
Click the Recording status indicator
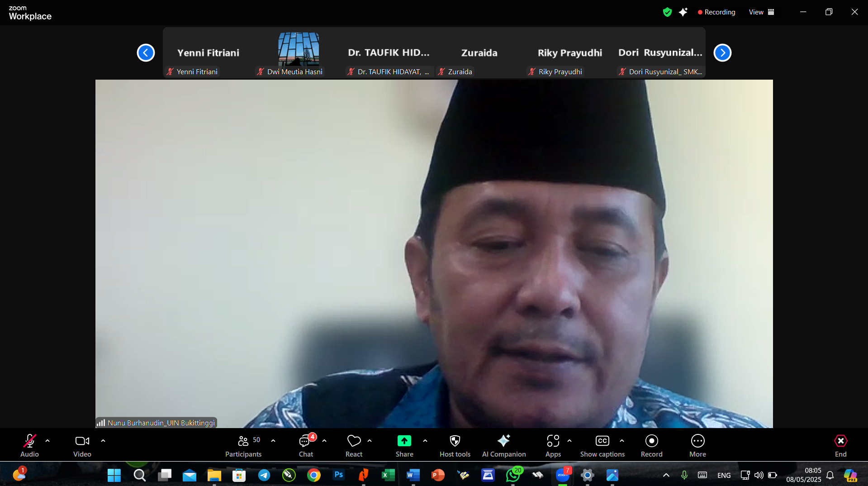(716, 12)
